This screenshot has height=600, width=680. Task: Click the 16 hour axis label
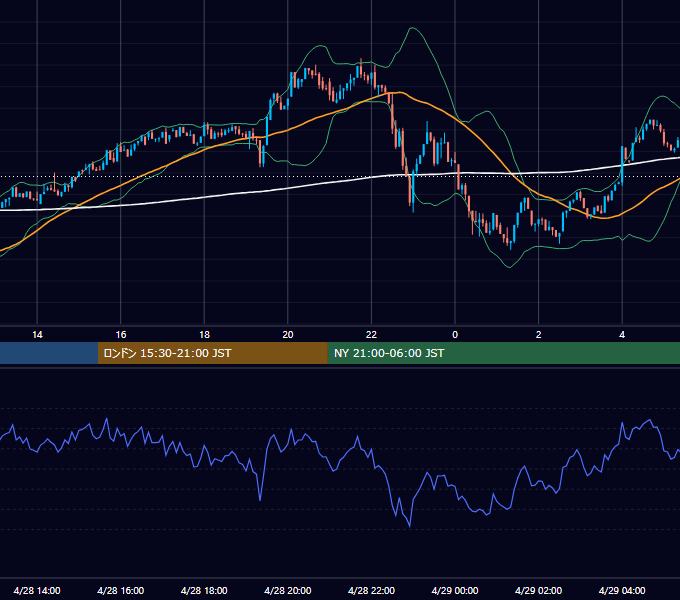click(x=121, y=335)
